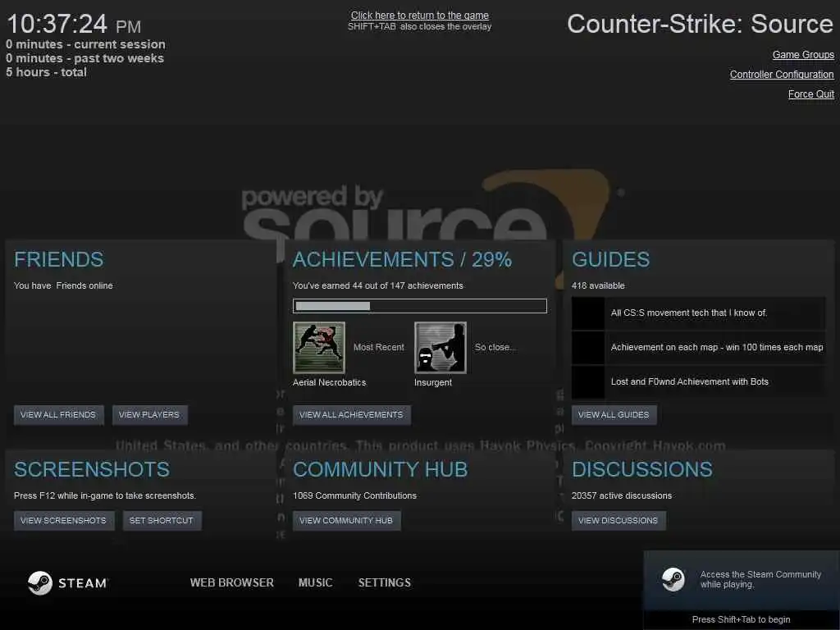Click the GUIDES panel heading
Screen dimensions: 840x630
(610, 260)
